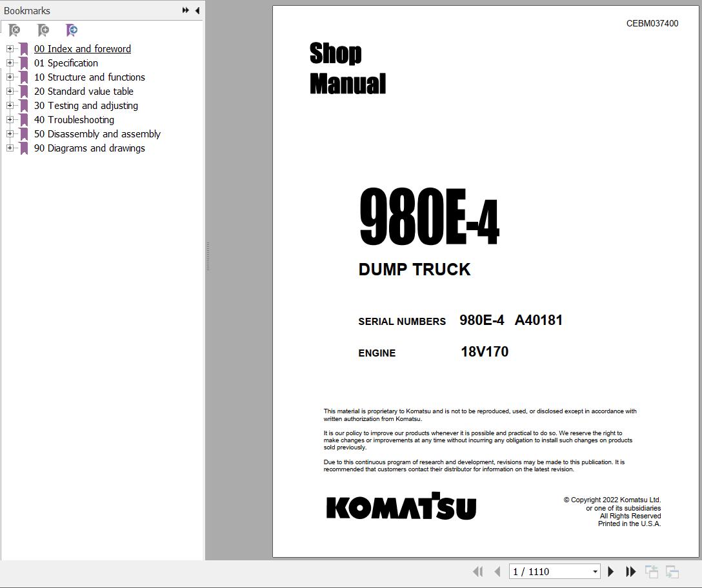Screen dimensions: 702x588
Task: Hide the Bookmarks panel with left arrow
Action: [197, 10]
